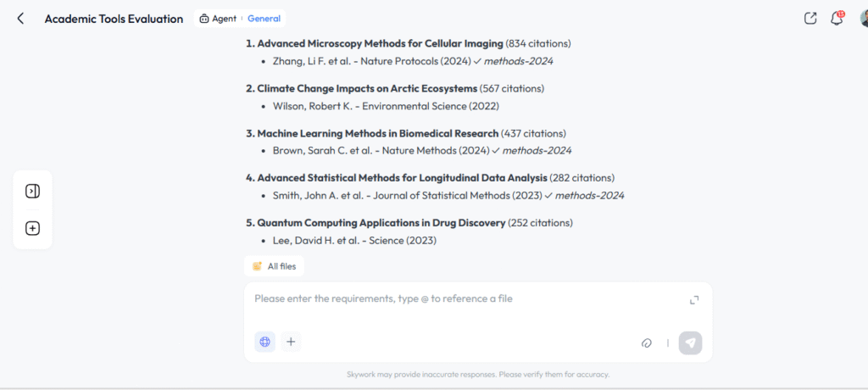
Task: Open the notifications bell
Action: pyautogui.click(x=837, y=19)
